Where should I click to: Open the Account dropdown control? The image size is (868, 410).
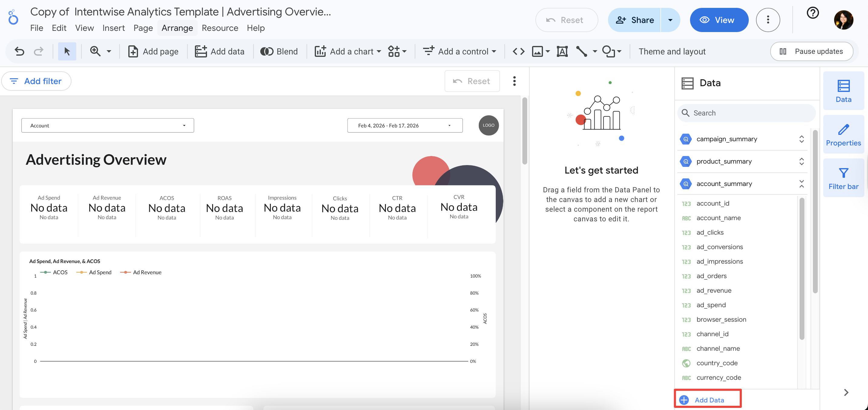(x=107, y=125)
